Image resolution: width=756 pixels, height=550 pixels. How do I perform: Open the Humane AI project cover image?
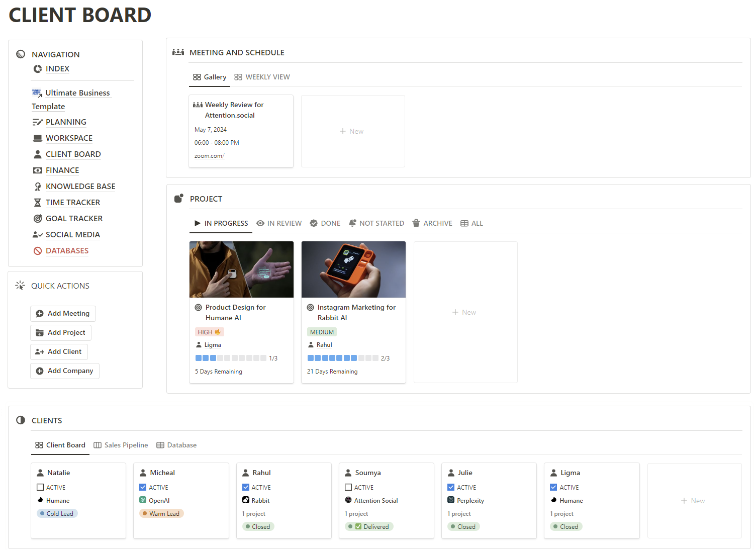click(241, 269)
